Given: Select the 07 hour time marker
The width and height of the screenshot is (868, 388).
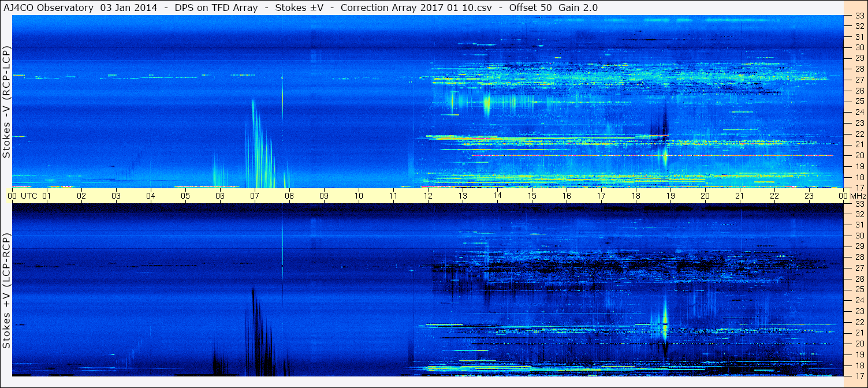Looking at the screenshot, I should (x=255, y=196).
